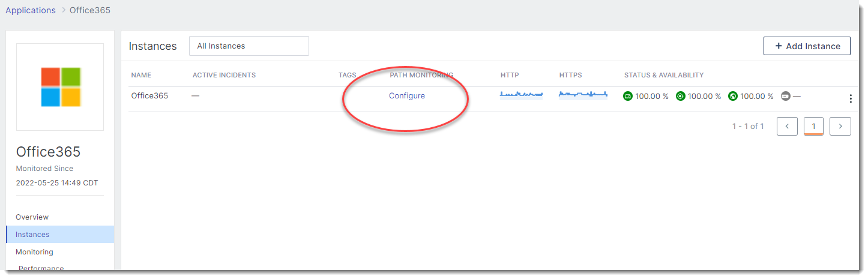Select Instances in the sidebar

point(60,234)
